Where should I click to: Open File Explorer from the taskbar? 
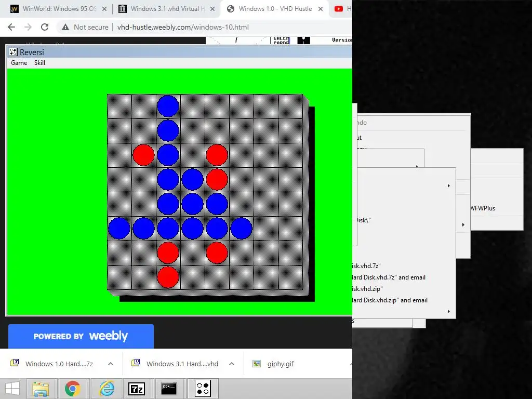pos(41,389)
